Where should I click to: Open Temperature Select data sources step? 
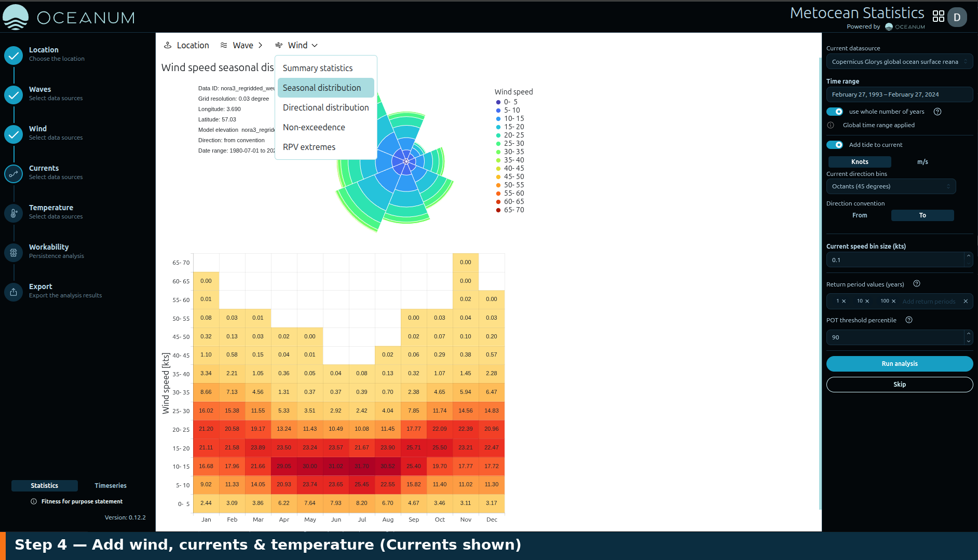[x=56, y=212]
